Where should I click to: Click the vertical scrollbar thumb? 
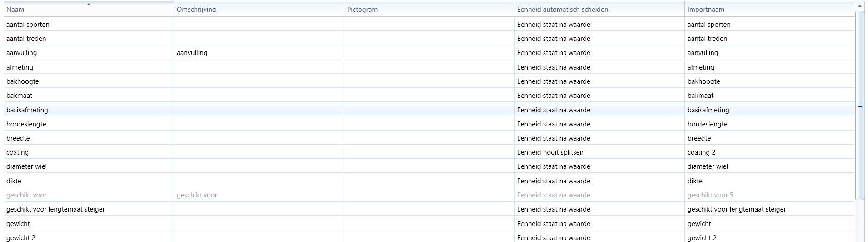tap(860, 106)
